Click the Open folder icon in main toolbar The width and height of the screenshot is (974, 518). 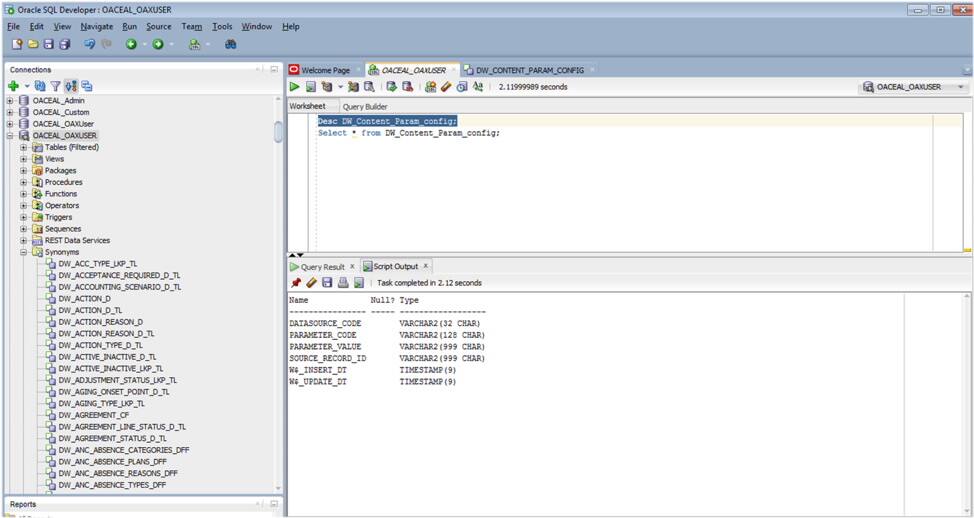pos(33,44)
